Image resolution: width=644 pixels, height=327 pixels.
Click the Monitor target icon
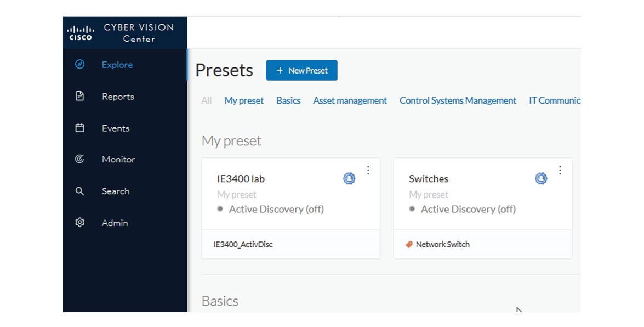click(x=79, y=160)
